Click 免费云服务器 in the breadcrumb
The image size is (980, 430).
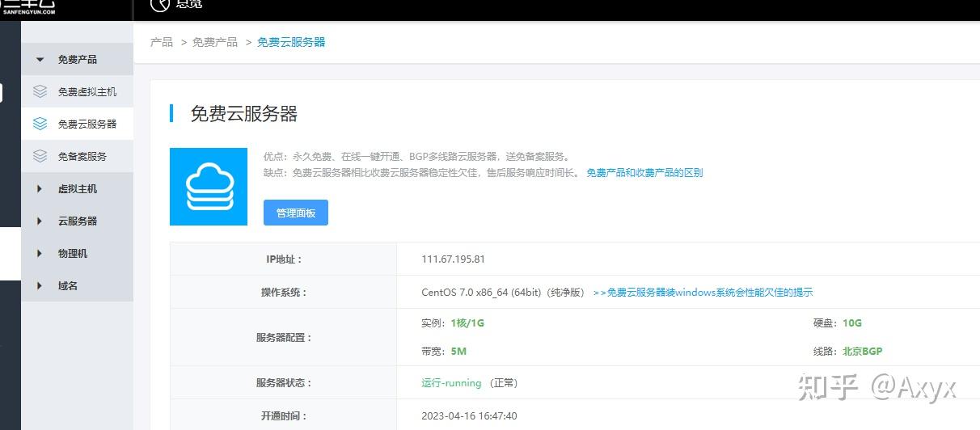click(291, 42)
